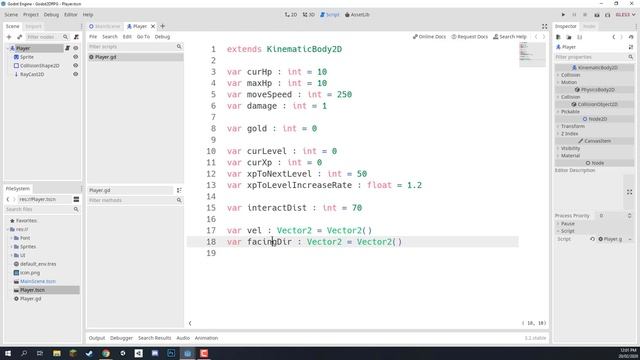Click the script minimap
This screenshot has width=640, height=360.
532,54
